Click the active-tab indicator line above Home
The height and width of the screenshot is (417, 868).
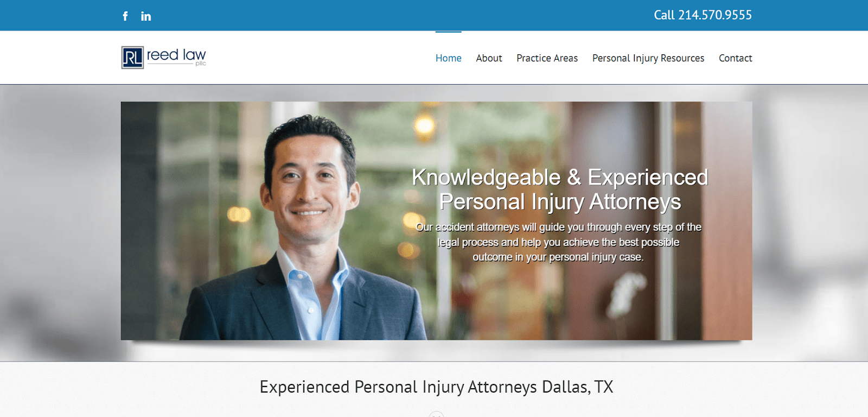(449, 32)
